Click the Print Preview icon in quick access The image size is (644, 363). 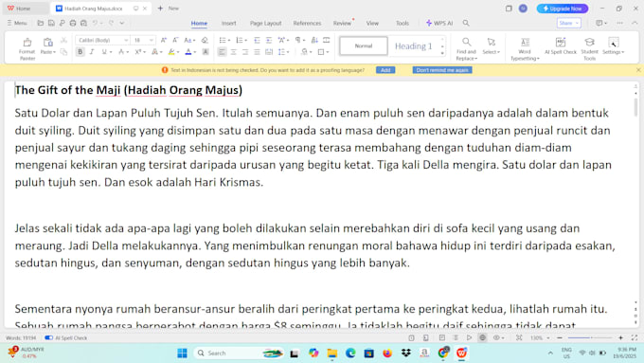pos(83,23)
